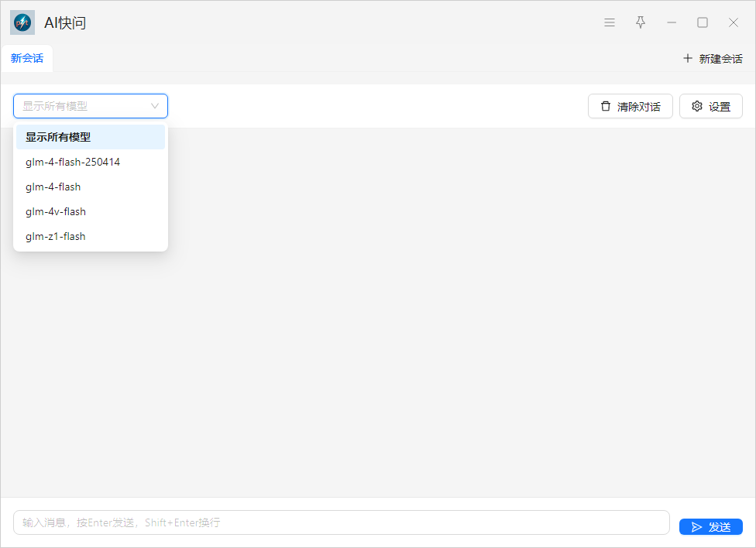Focus the message input field
Image resolution: width=756 pixels, height=548 pixels.
click(x=342, y=522)
